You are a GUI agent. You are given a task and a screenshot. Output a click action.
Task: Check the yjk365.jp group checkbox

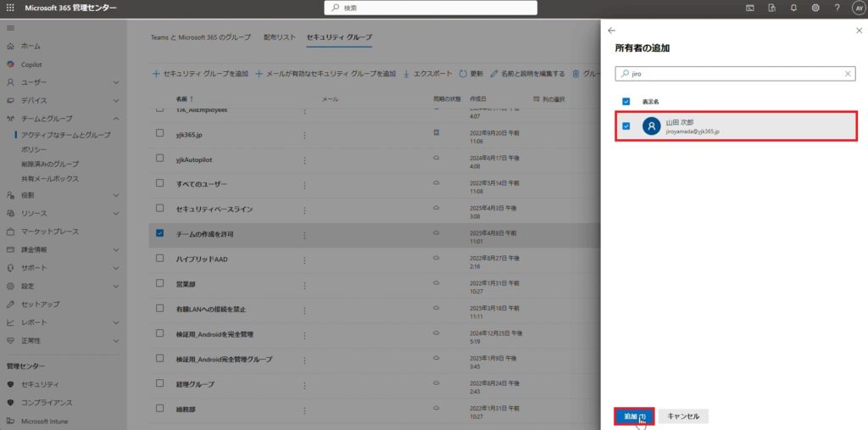point(160,133)
